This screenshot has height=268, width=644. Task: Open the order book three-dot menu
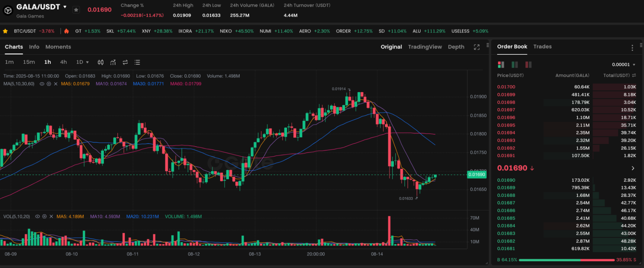click(632, 48)
